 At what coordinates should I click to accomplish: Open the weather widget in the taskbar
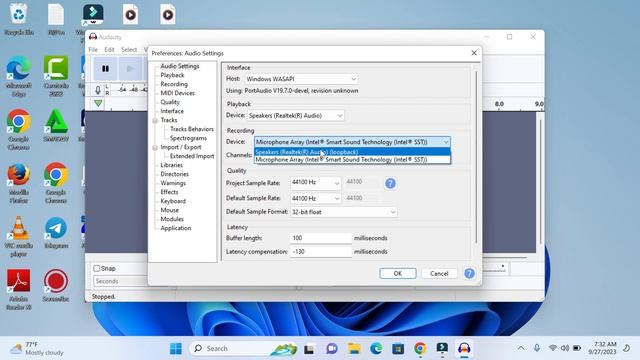(37, 349)
